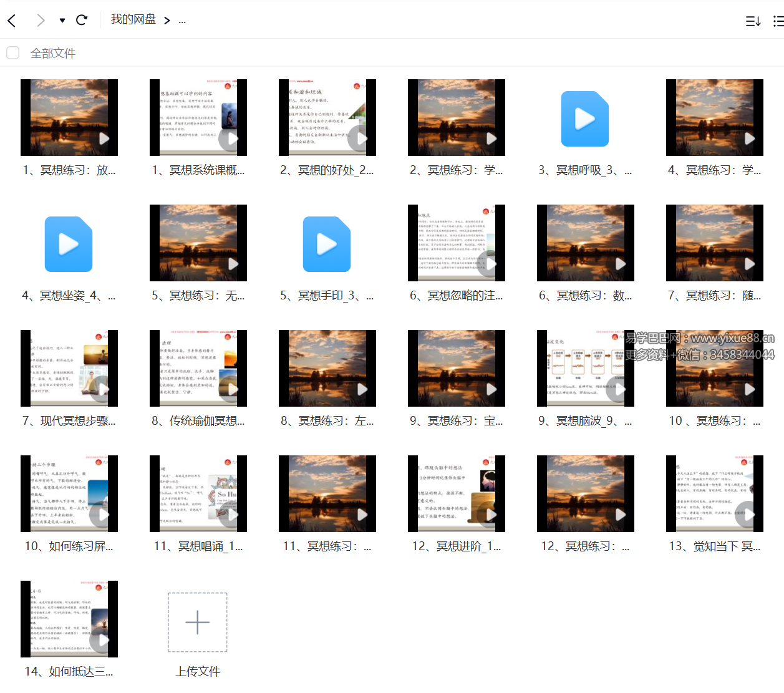Viewport: 784px width, 693px height.
Task: Click the back navigation arrow
Action: 12,21
